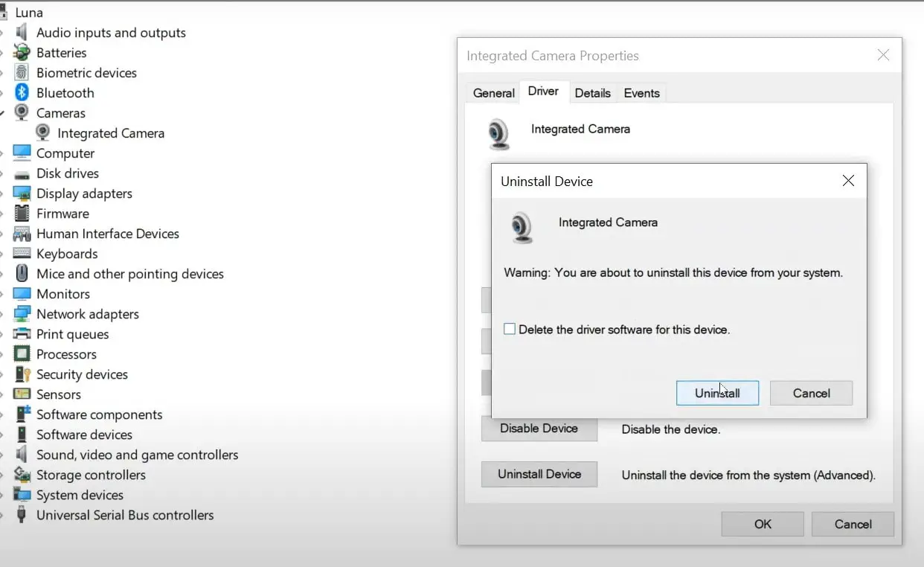Image resolution: width=924 pixels, height=567 pixels.
Task: Click the Computer category icon
Action: coord(22,153)
